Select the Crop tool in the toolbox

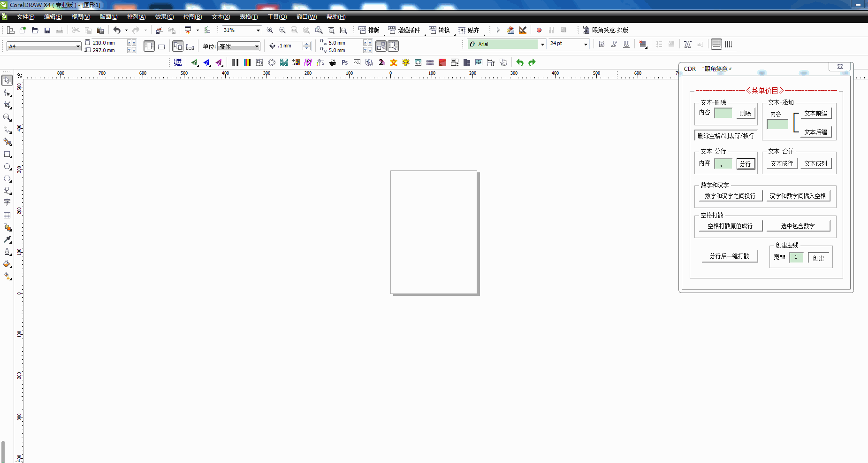(x=7, y=105)
